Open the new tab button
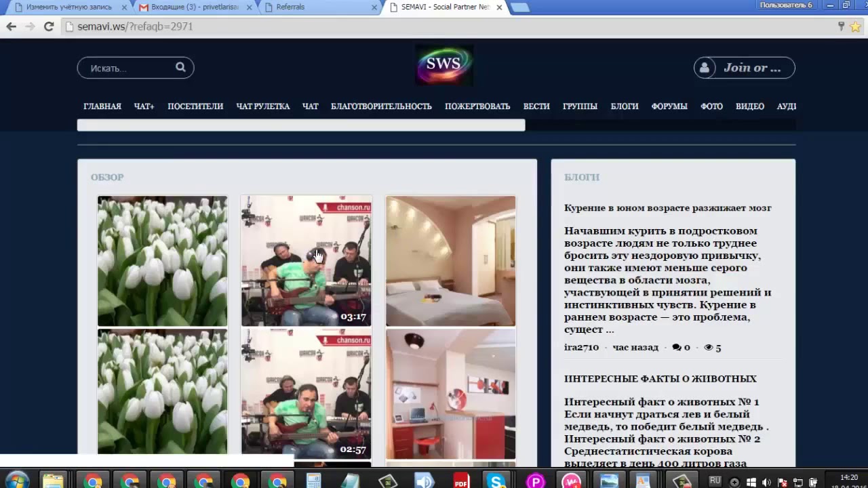868x488 pixels. point(519,7)
